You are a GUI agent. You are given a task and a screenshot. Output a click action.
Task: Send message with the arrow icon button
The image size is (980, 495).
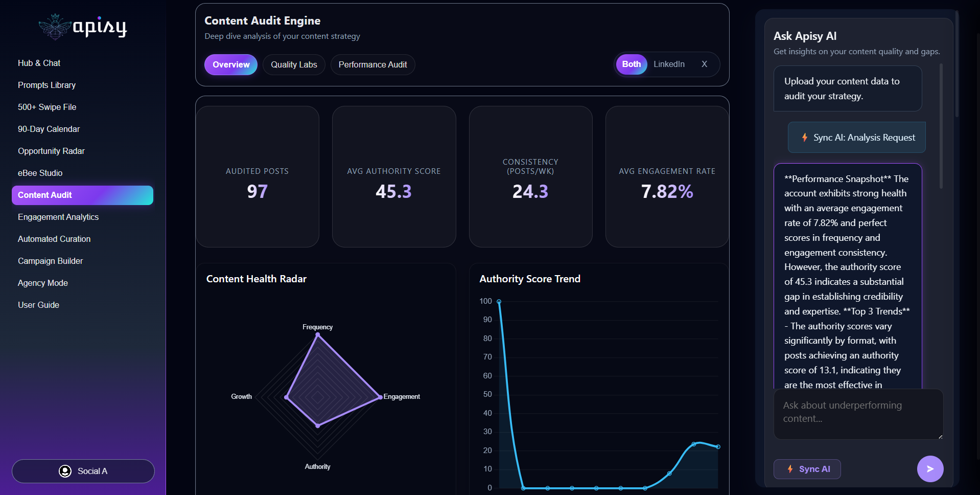pos(930,468)
